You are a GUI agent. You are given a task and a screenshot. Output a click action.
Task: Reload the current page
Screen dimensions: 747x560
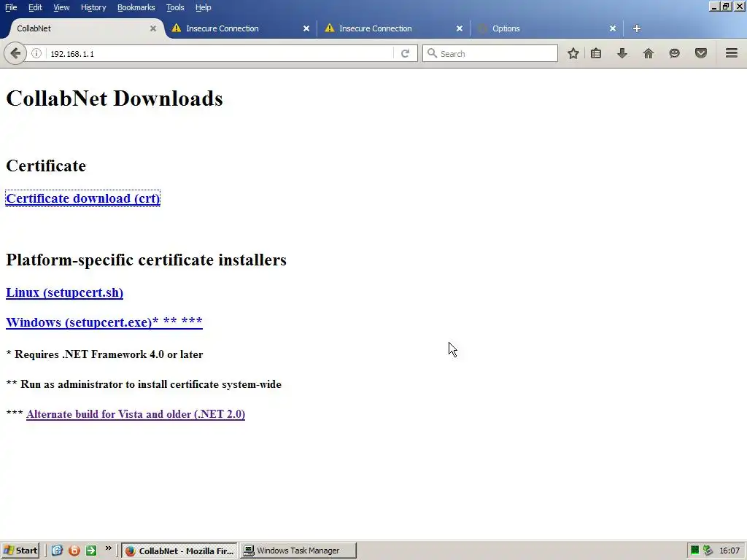(x=406, y=53)
